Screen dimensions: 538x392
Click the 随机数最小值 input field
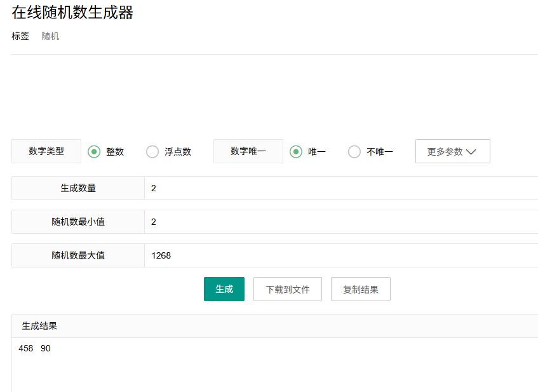pos(341,222)
